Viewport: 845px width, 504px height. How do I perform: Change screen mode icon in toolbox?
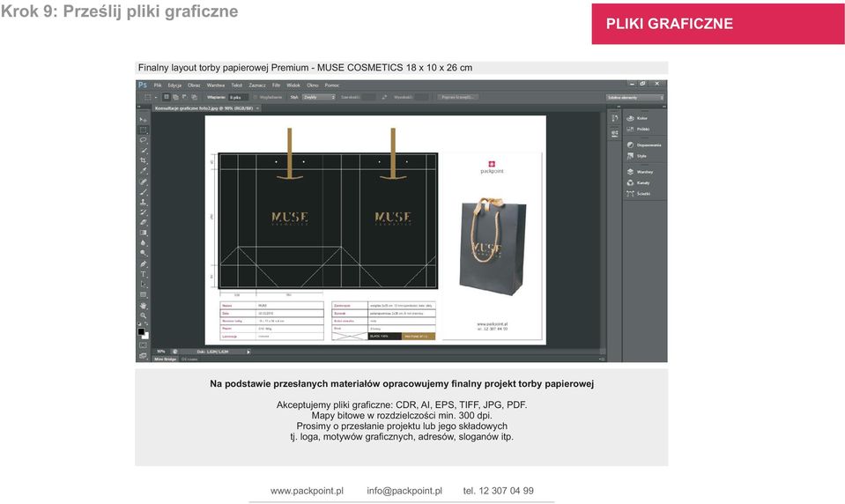pyautogui.click(x=143, y=356)
